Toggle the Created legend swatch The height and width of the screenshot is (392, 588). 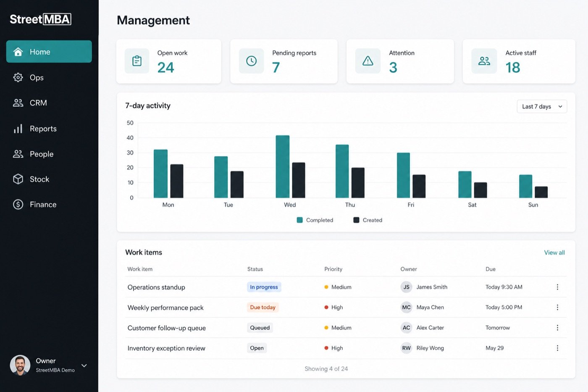coord(356,220)
